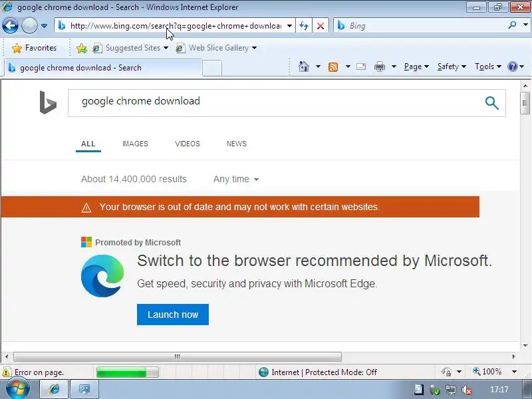
Task: Expand the Print options dropdown
Action: pos(394,66)
